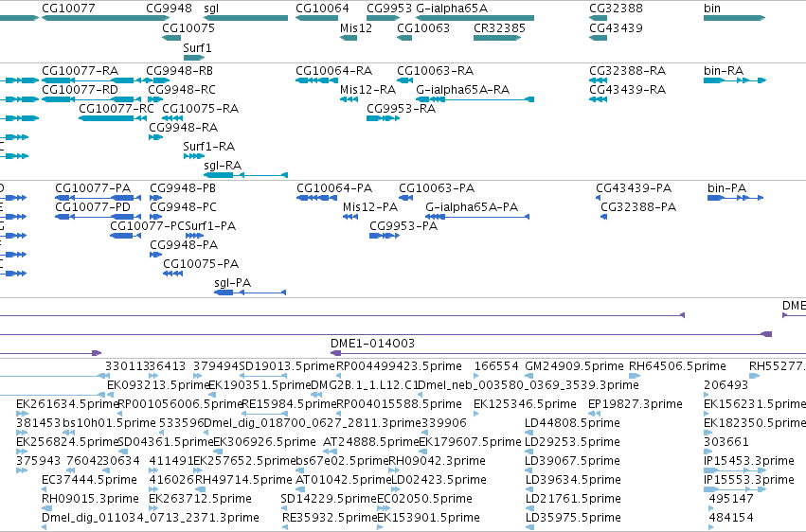Click transcript CG9948-RB
The image size is (806, 532).
[157, 80]
